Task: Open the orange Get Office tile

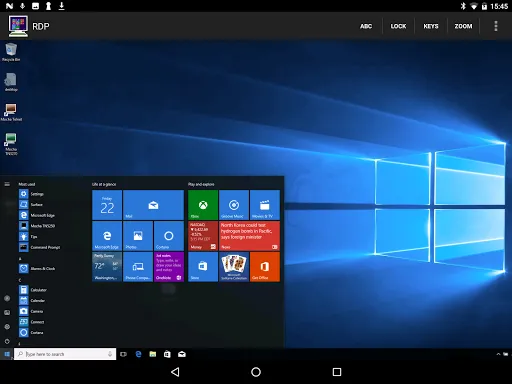Action: click(x=265, y=267)
